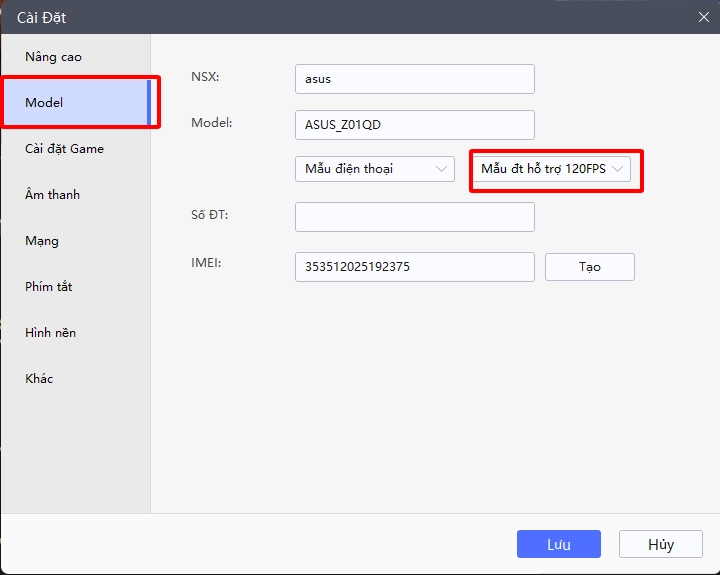
Task: Save the settings with the Lưu button
Action: (558, 544)
